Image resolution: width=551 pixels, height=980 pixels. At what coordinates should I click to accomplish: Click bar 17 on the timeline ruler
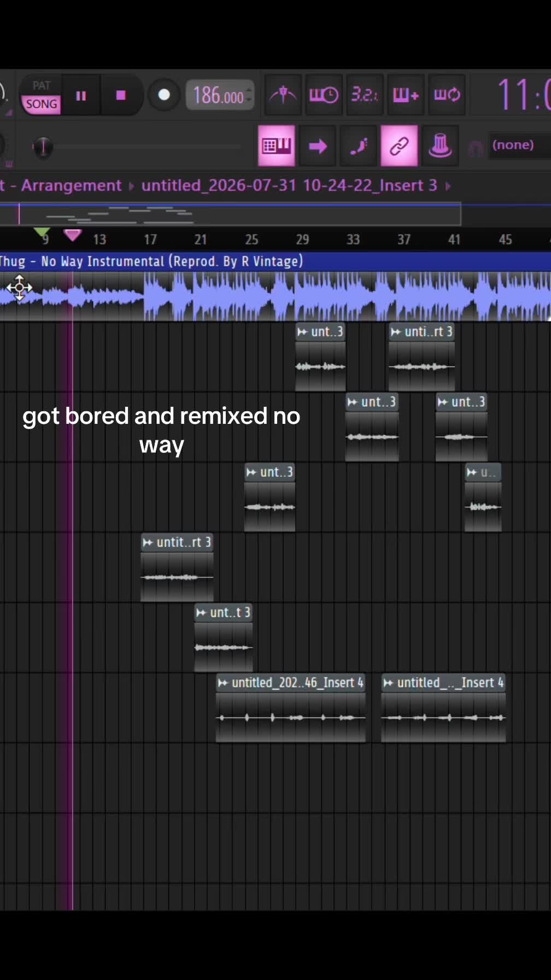(x=150, y=240)
